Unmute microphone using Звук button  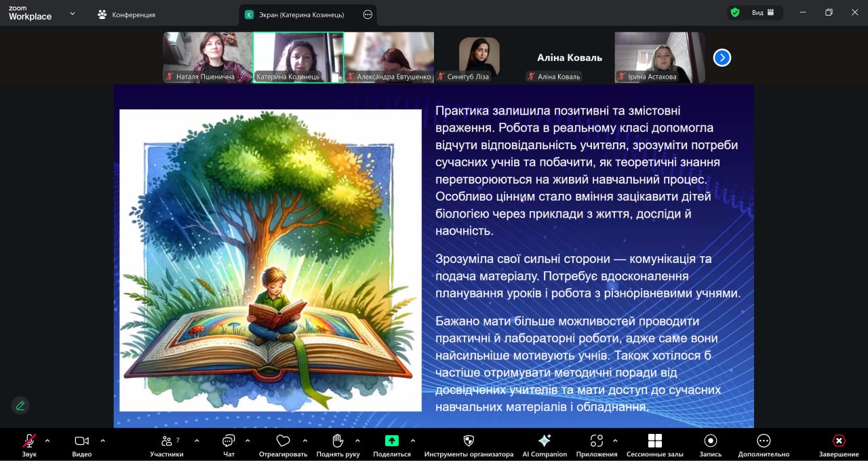[x=29, y=441]
